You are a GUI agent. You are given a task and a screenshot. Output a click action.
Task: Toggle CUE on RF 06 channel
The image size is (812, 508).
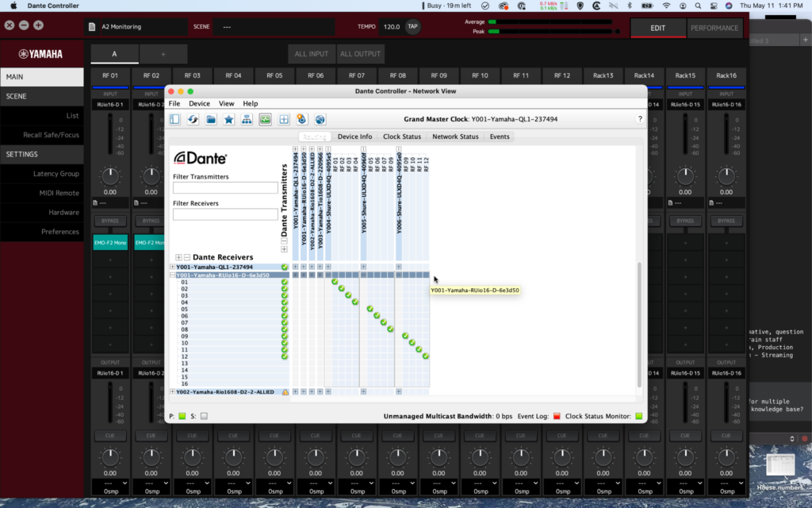tap(316, 436)
